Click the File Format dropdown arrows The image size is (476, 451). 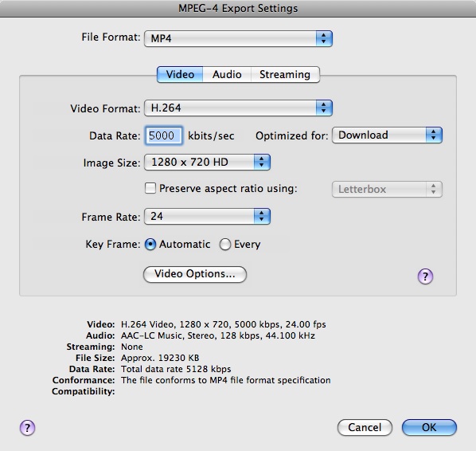pyautogui.click(x=324, y=38)
